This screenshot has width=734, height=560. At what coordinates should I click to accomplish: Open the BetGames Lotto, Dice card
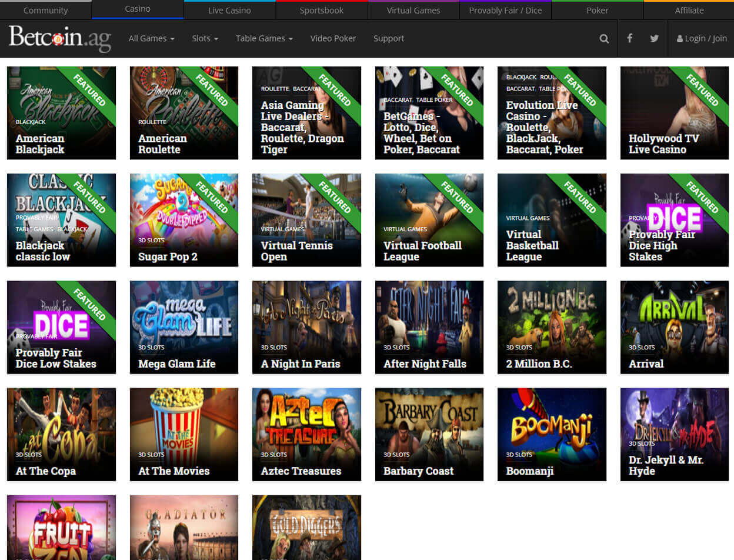(429, 113)
